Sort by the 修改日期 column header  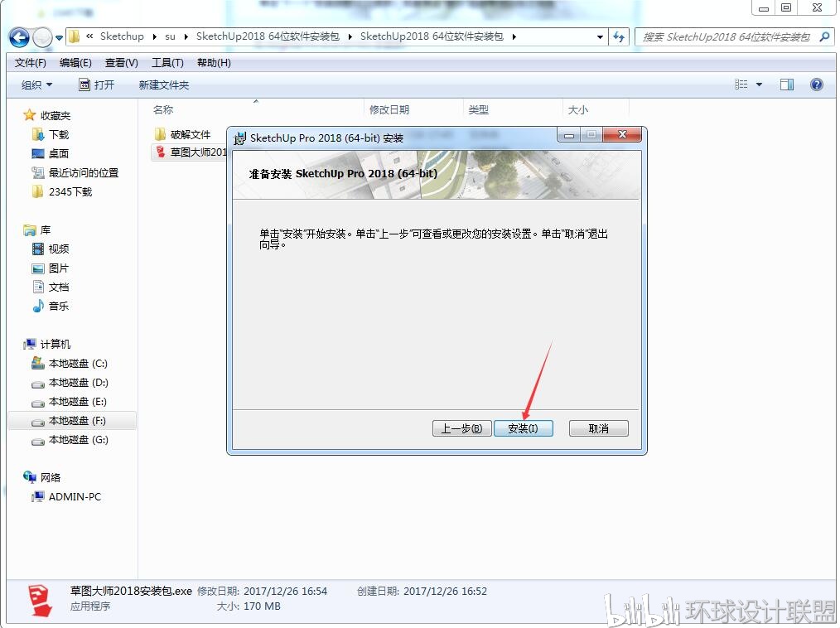coord(389,109)
